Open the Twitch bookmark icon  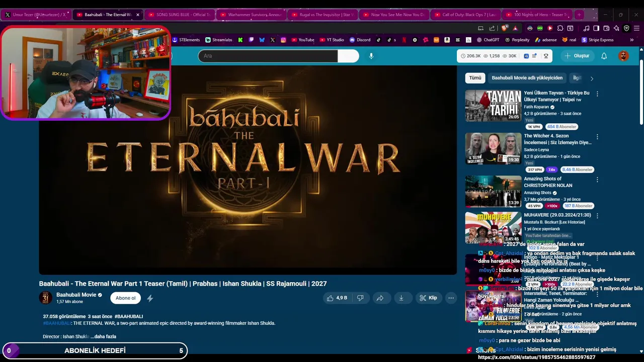point(251,40)
